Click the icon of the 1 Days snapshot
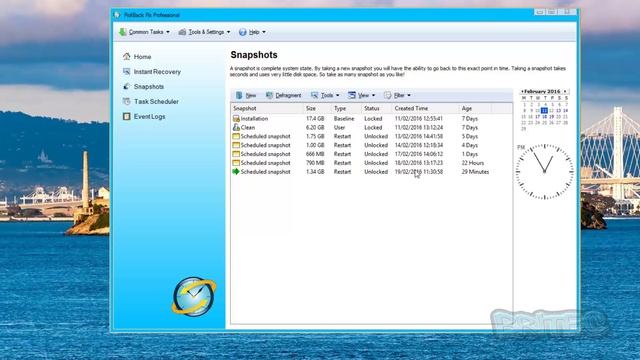 [236, 154]
